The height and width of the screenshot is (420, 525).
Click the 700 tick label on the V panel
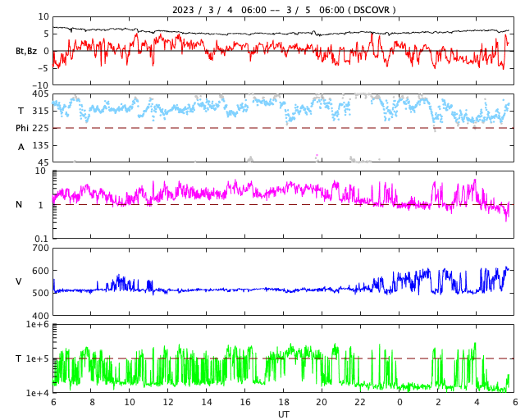coord(39,249)
